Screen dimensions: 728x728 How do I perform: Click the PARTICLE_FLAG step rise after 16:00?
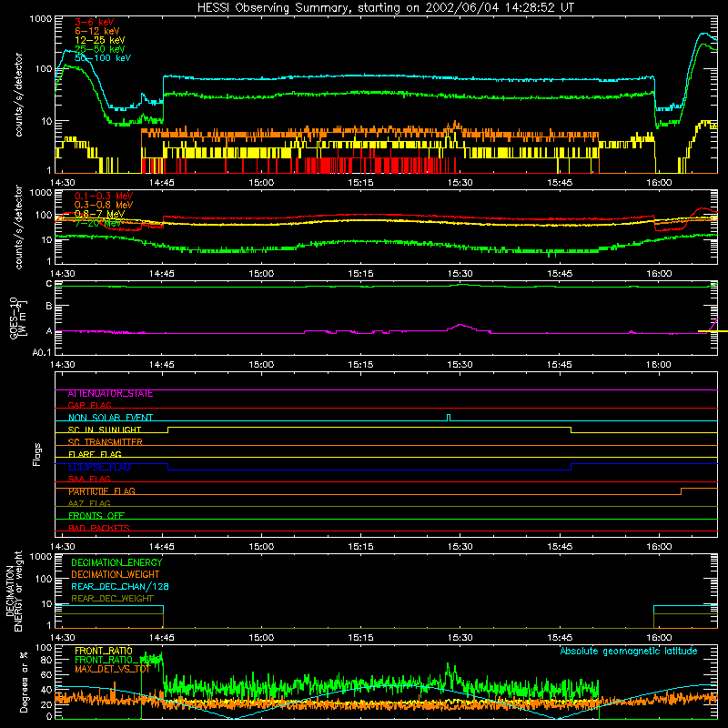point(681,491)
